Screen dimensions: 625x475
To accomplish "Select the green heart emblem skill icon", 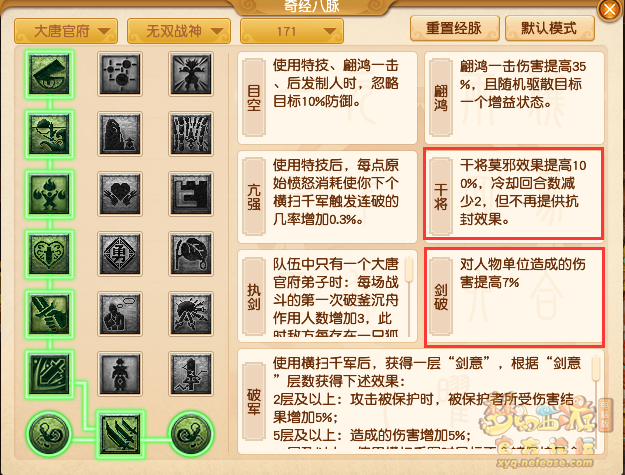I will [x=49, y=254].
